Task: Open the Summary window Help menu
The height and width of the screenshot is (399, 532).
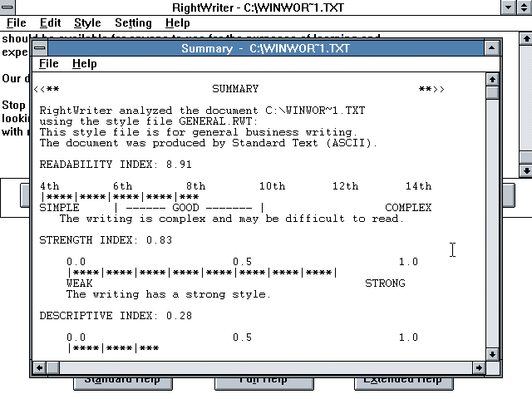Action: tap(85, 64)
